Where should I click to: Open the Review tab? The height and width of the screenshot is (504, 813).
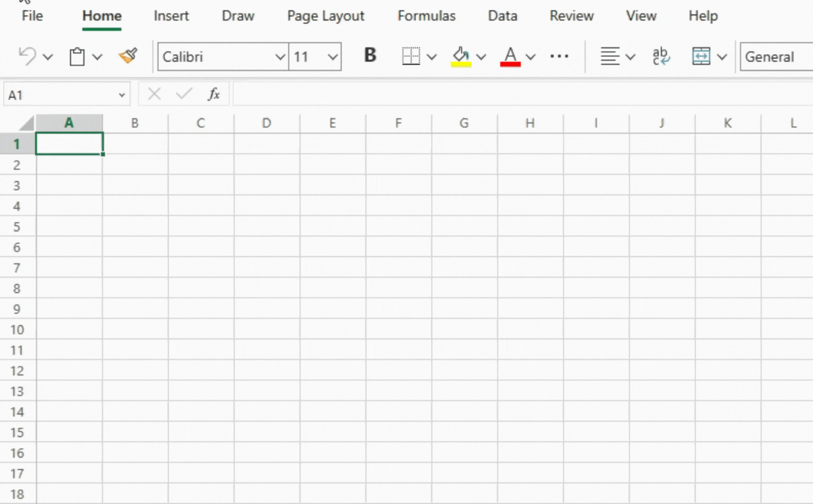[572, 16]
